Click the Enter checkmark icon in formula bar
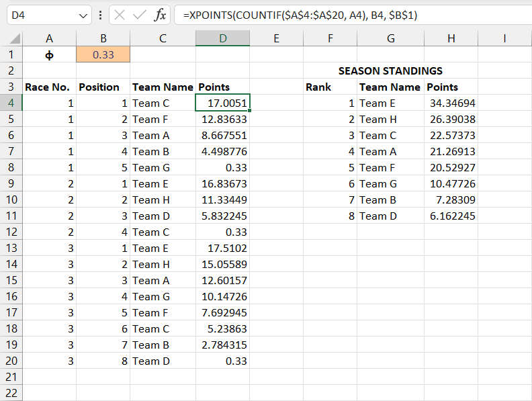This screenshot has height=401, width=532. tap(139, 15)
